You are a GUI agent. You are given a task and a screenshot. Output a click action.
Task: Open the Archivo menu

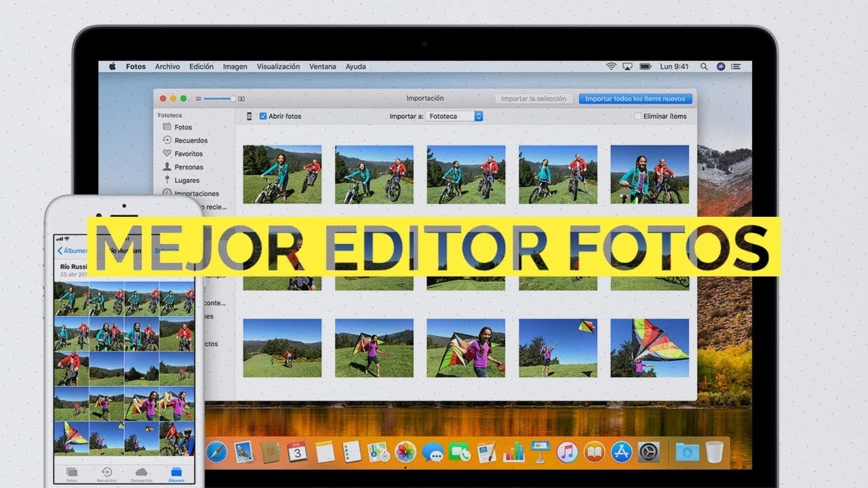pos(167,66)
